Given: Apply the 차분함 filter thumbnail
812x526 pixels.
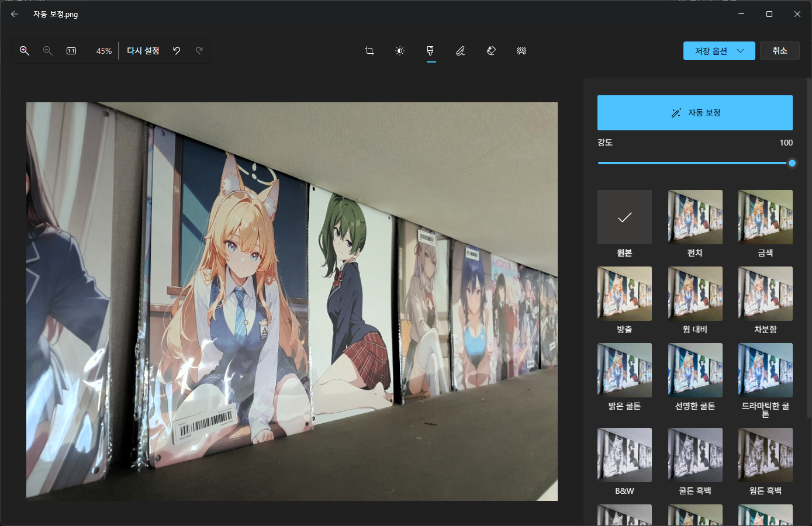Looking at the screenshot, I should pos(765,293).
